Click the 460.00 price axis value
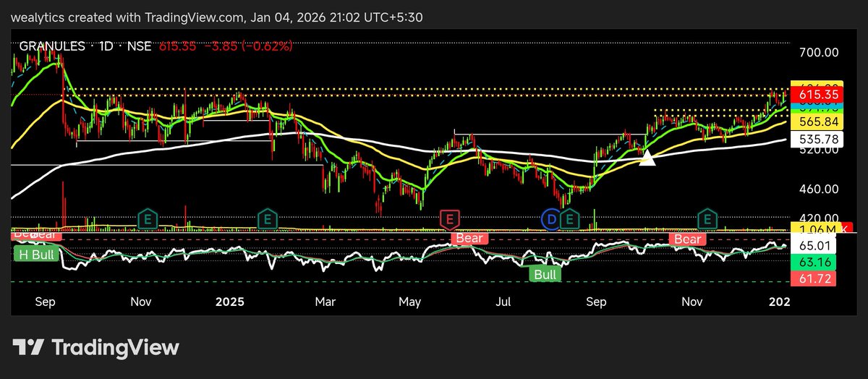Viewport: 868px width, 379px height. [820, 189]
